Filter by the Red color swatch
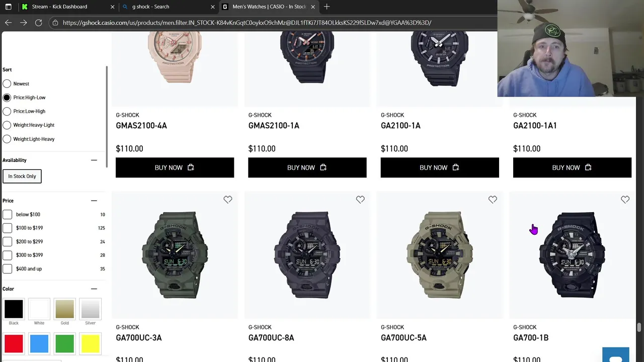The width and height of the screenshot is (644, 362). click(x=14, y=344)
